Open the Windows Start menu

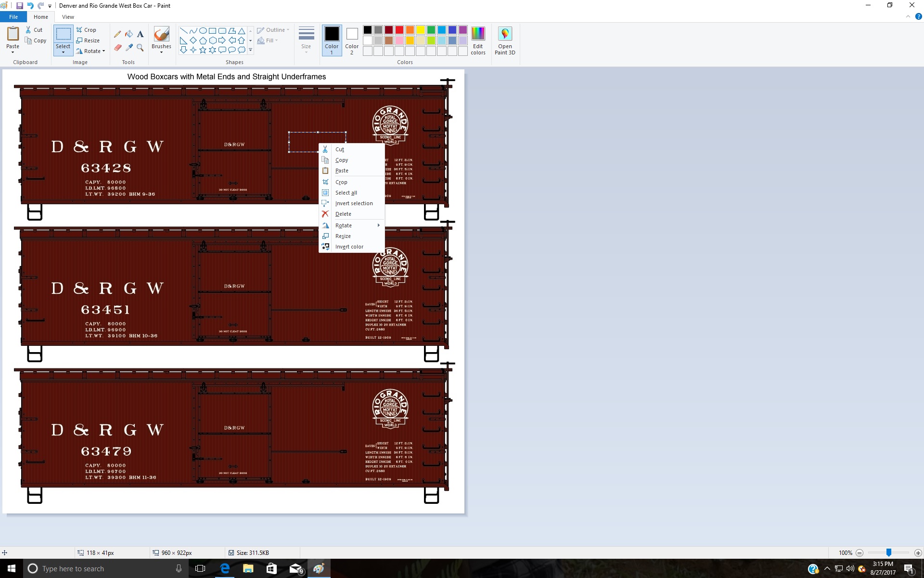point(12,568)
